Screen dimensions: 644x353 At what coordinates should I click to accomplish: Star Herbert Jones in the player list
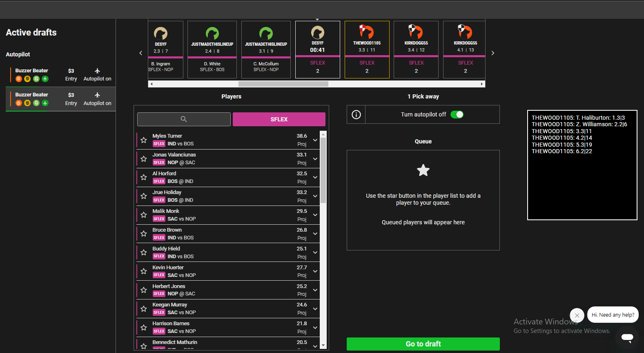click(144, 290)
